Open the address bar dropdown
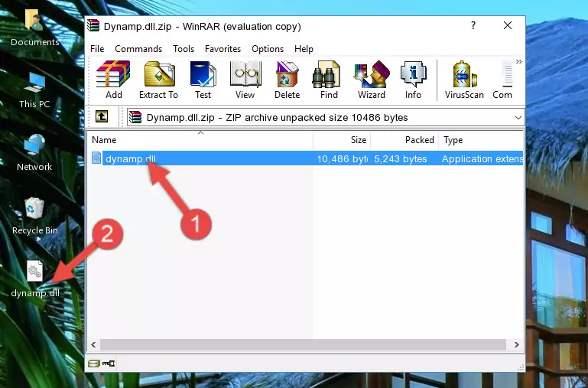This screenshot has height=388, width=588. pyautogui.click(x=518, y=118)
